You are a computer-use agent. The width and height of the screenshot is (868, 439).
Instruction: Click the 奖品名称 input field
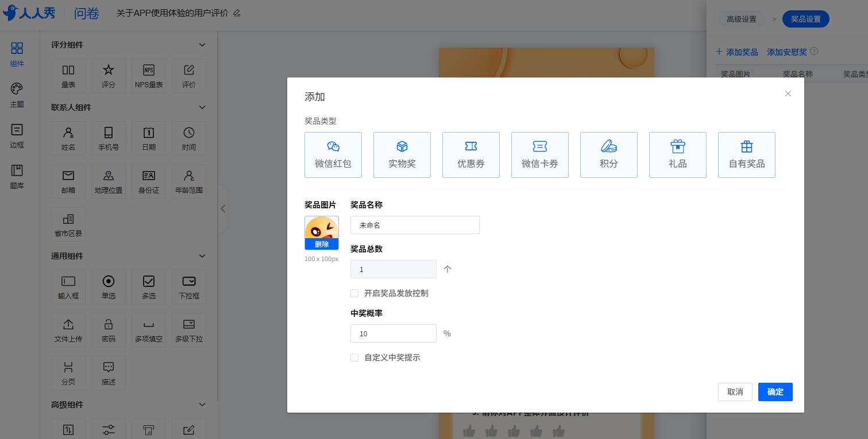[x=415, y=225]
